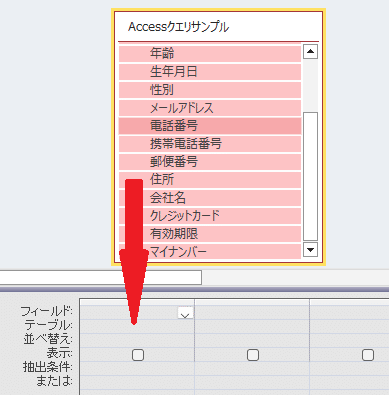This screenshot has width=389, height=395.
Task: Toggle the 表示 checkbox in first column
Action: (138, 355)
